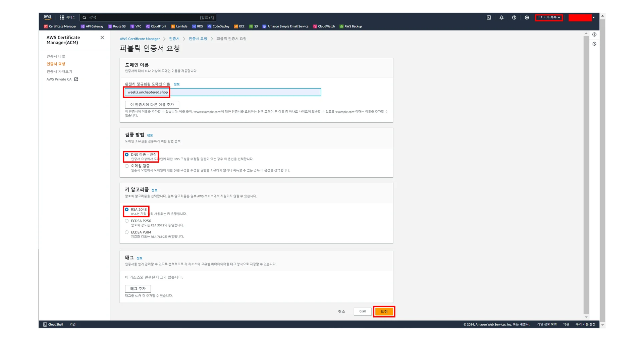Image resolution: width=644 pixels, height=341 pixels.
Task: Select ECDSA P256 key algorithm
Action: point(127,221)
